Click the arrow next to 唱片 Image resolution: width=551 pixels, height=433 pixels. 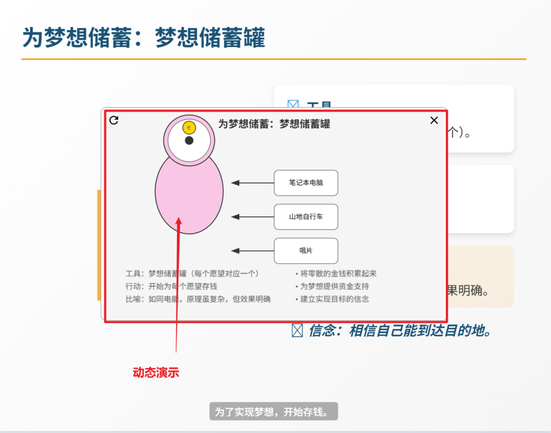(253, 251)
